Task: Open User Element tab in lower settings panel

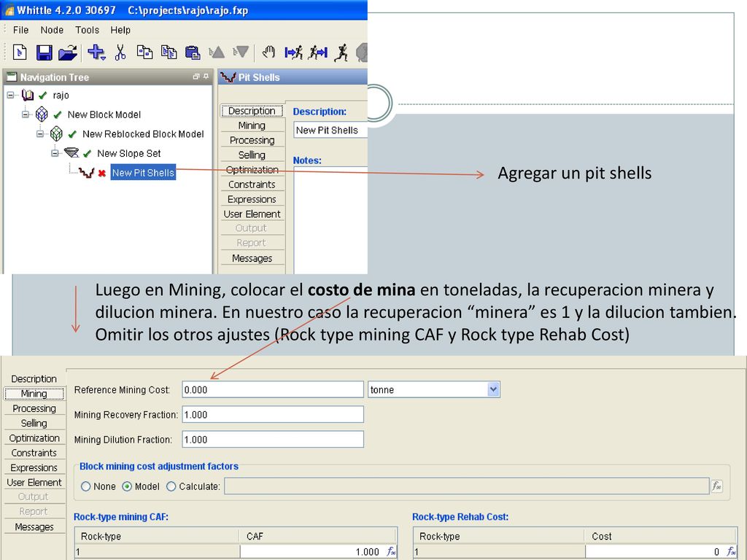Action: (x=34, y=483)
